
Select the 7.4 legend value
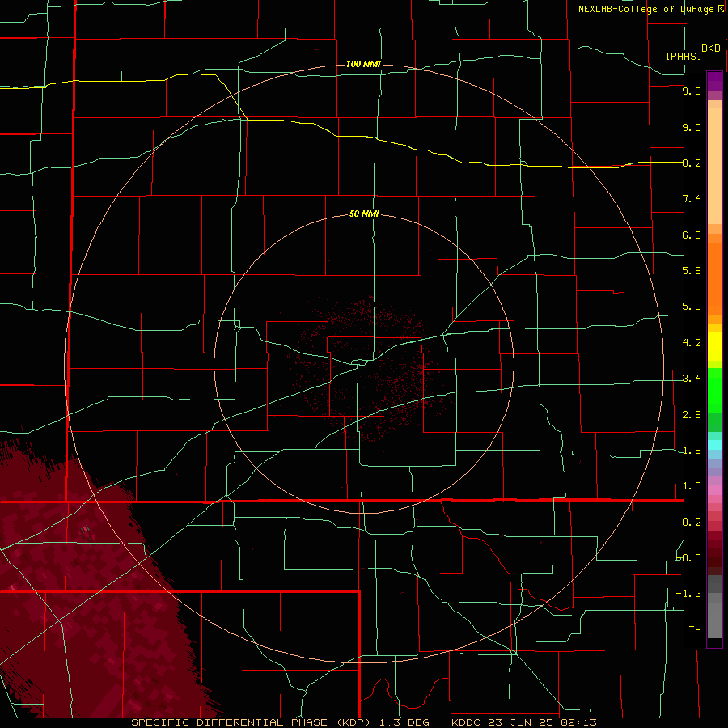(692, 199)
